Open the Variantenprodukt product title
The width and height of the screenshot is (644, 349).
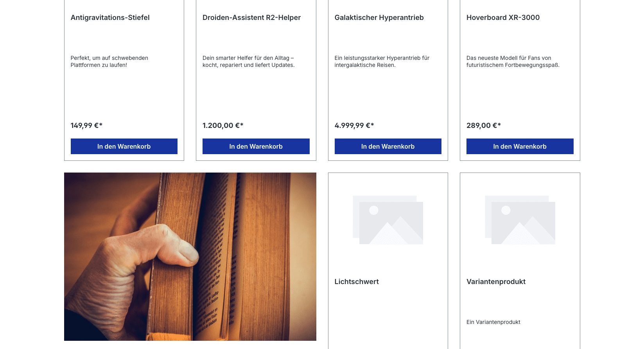click(x=496, y=282)
